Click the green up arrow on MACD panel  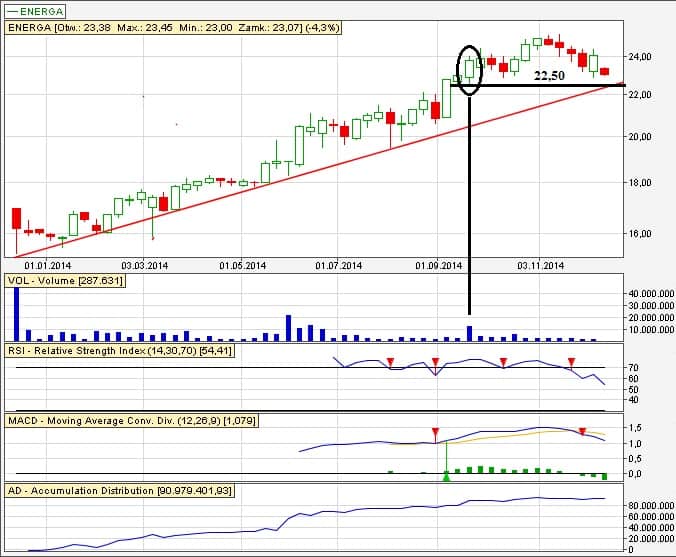tap(446, 477)
